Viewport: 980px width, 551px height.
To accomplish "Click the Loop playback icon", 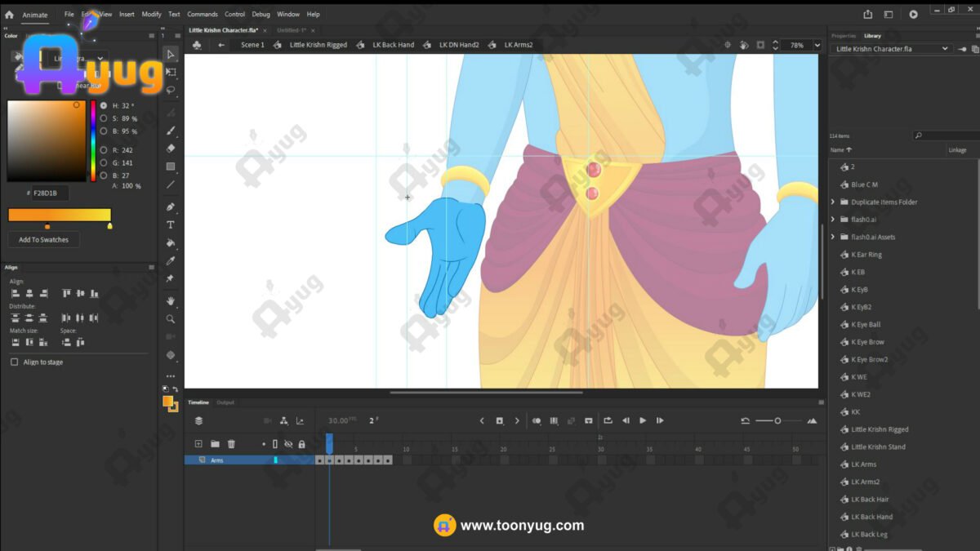I will click(608, 421).
